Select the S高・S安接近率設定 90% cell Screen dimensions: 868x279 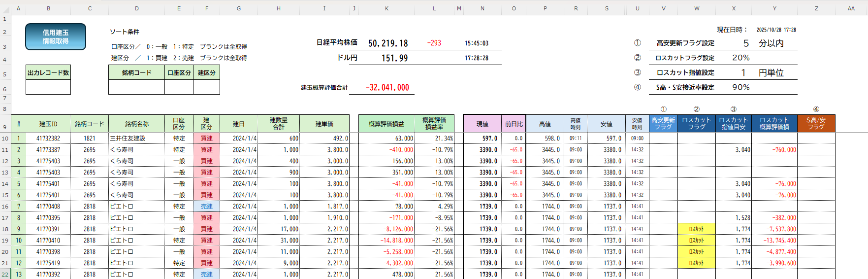(x=740, y=87)
